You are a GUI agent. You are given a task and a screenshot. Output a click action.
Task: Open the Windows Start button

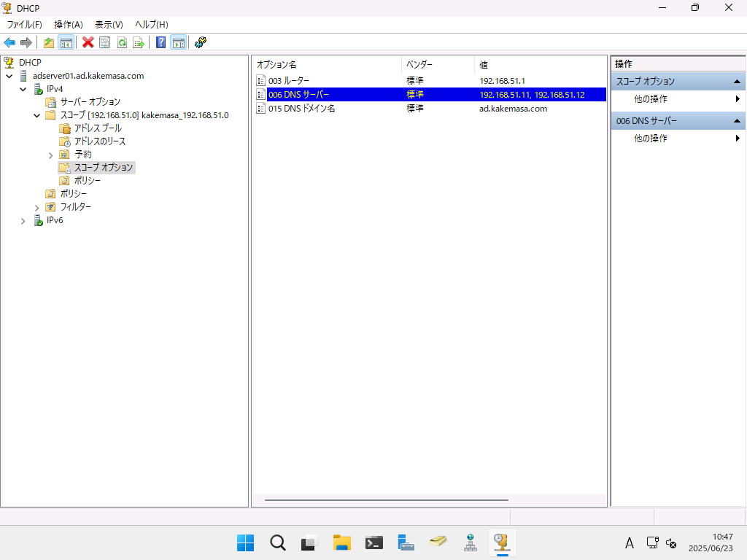(245, 542)
